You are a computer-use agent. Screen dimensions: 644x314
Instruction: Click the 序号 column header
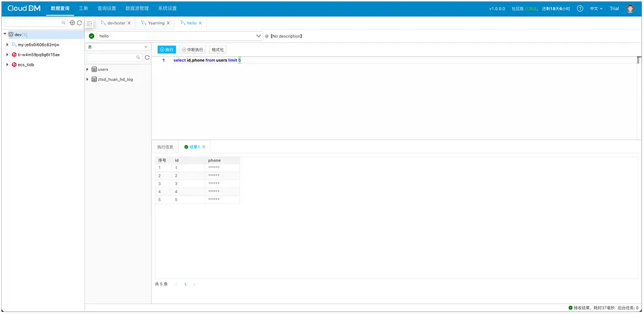click(162, 160)
